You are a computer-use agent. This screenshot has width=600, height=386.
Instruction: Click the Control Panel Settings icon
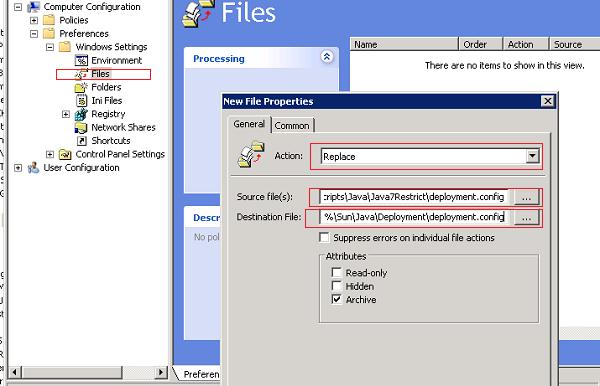point(65,154)
